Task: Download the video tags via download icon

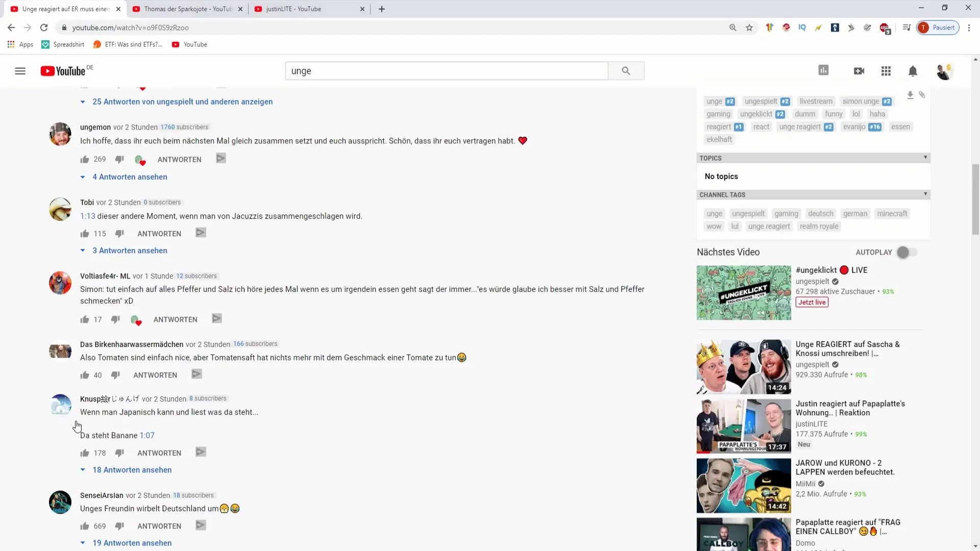Action: [x=910, y=95]
